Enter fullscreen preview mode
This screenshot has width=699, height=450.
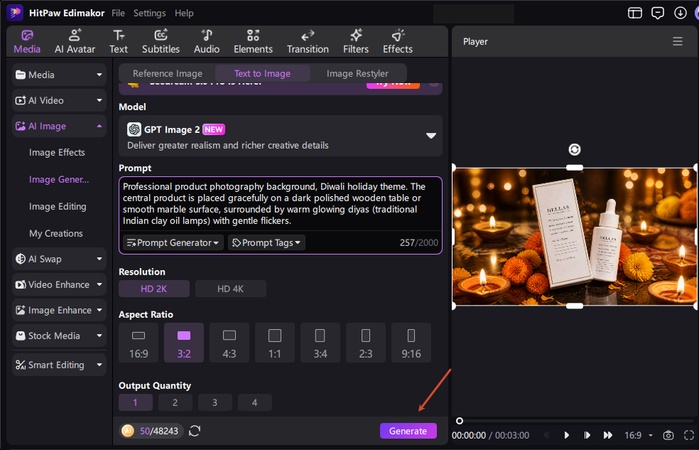(x=689, y=435)
